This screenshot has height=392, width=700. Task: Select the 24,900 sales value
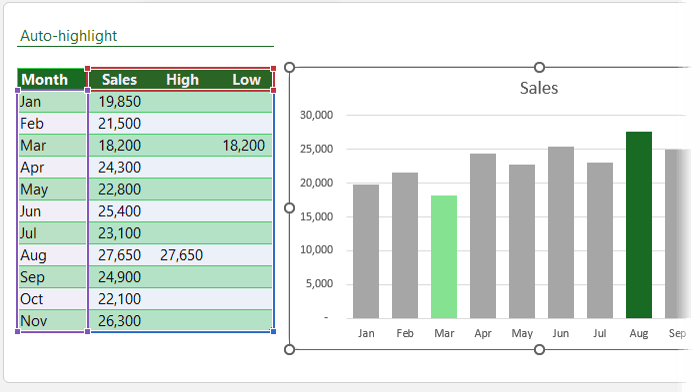click(120, 277)
